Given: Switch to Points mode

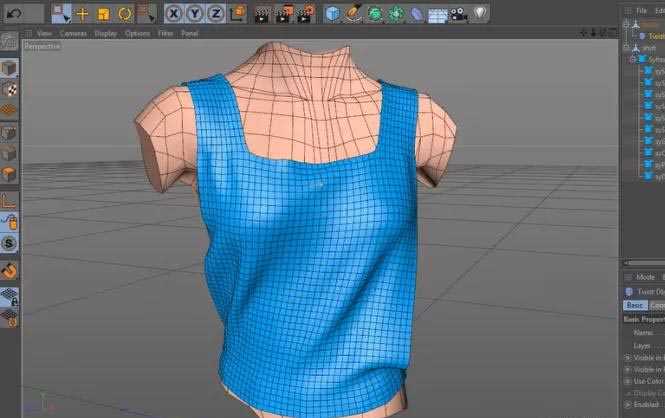Looking at the screenshot, I should tap(9, 134).
